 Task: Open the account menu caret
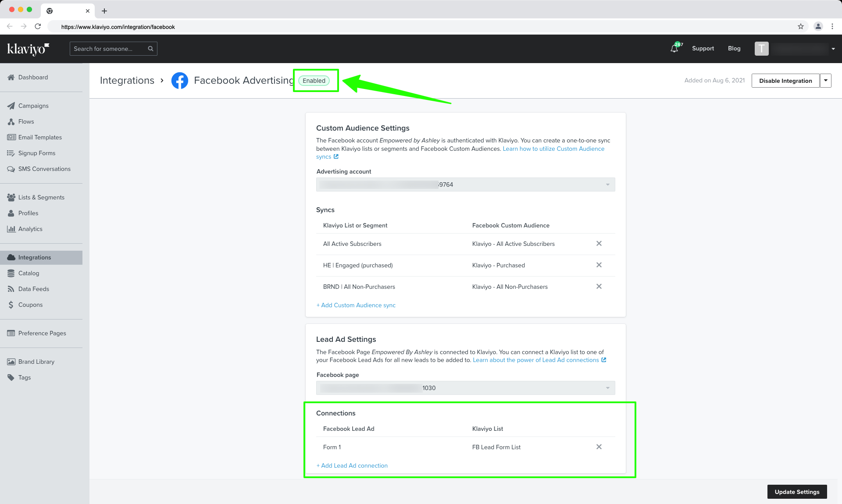click(833, 49)
